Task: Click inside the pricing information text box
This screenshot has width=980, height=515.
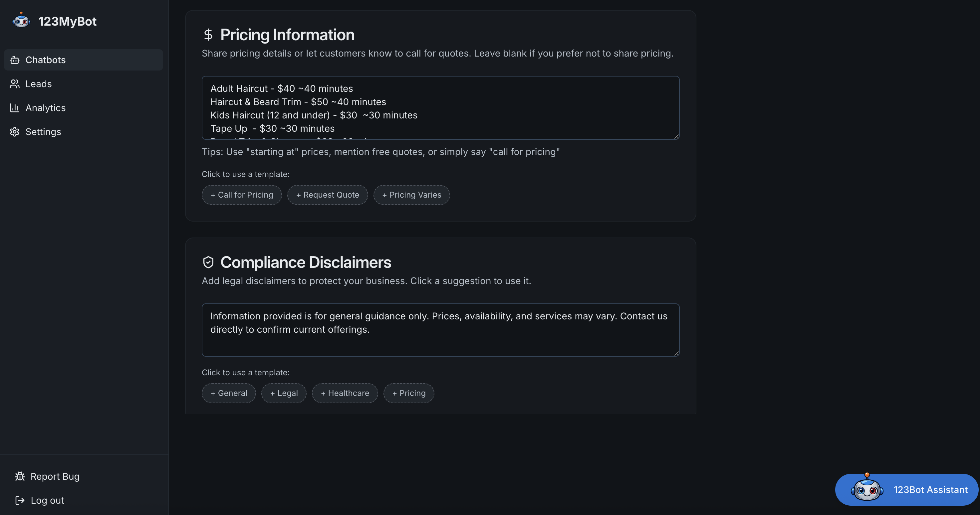Action: [440, 108]
